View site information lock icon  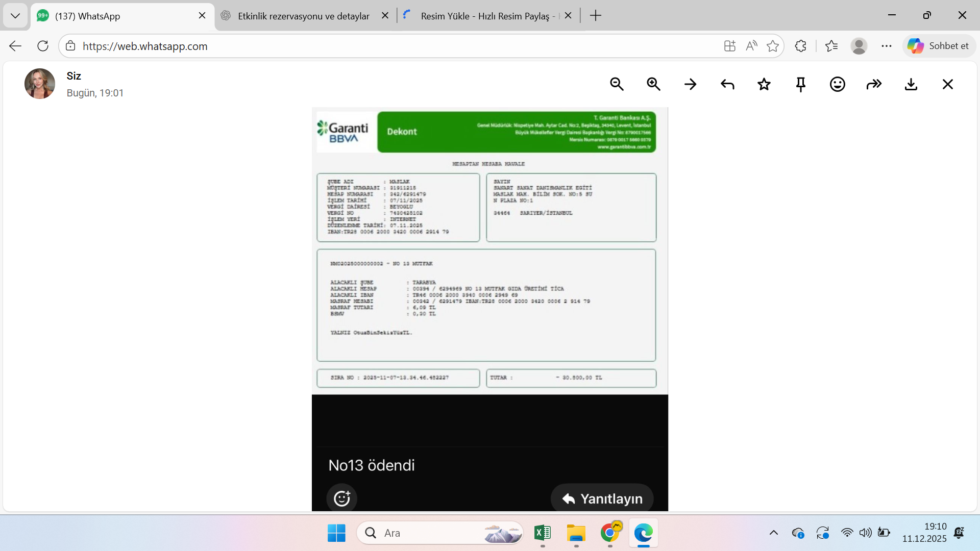tap(70, 46)
